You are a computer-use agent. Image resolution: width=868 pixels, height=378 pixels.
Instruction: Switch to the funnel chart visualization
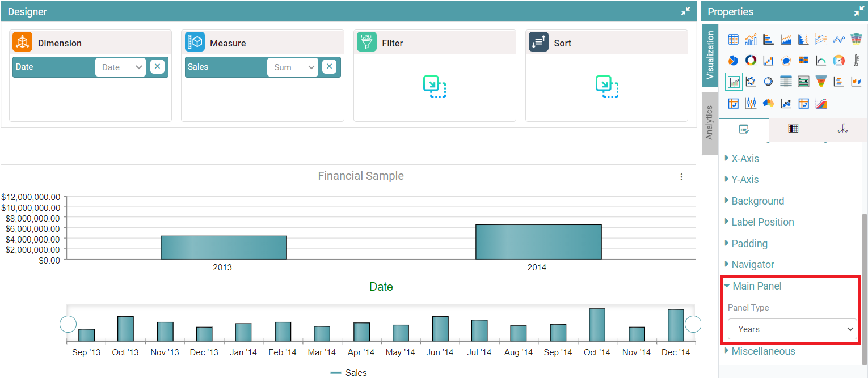(821, 82)
